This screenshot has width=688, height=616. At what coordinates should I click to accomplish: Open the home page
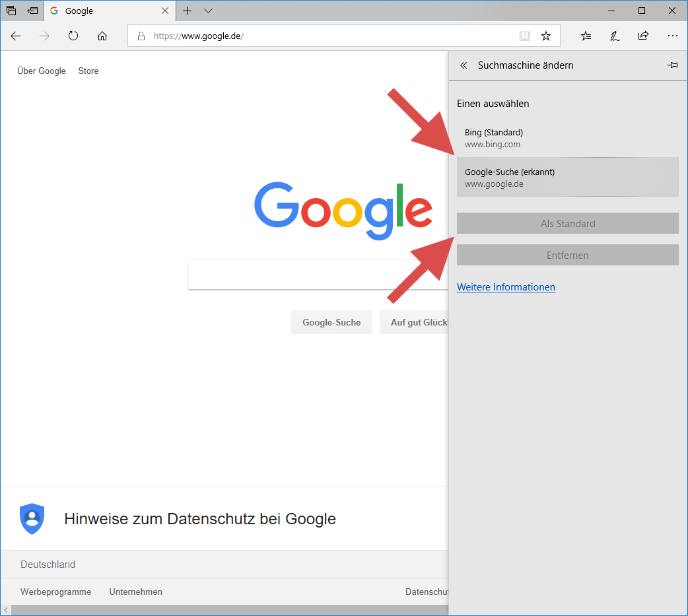tap(102, 36)
